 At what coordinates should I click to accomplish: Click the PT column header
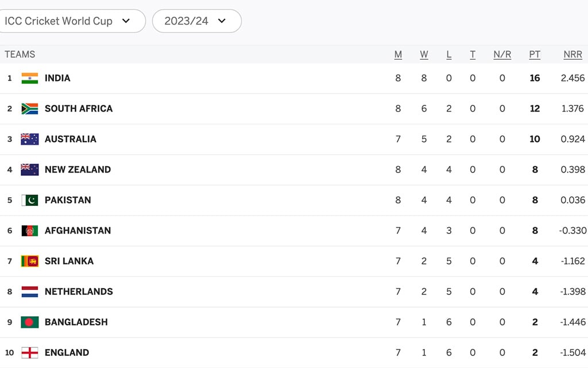[x=535, y=55]
